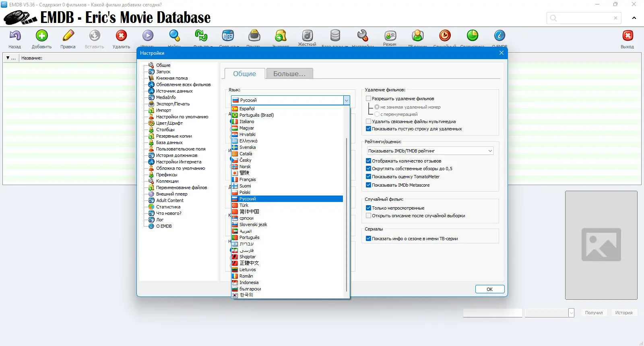Click the Играть play icon in toolbar
Image resolution: width=644 pixels, height=346 pixels.
(x=148, y=36)
